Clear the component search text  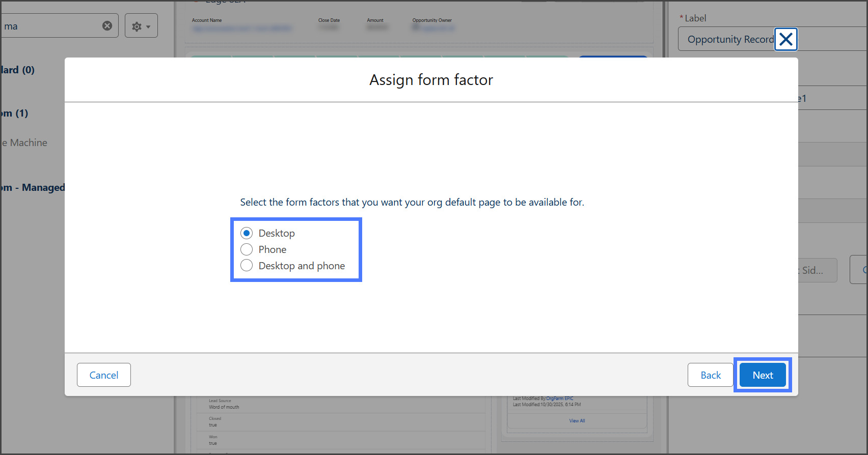(107, 26)
